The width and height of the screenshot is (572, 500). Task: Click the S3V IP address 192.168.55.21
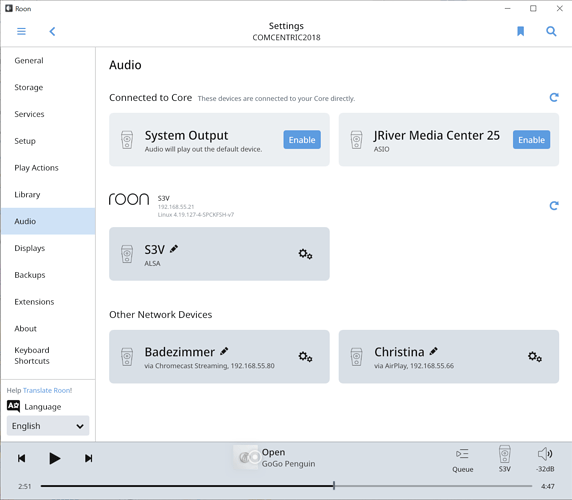[176, 207]
